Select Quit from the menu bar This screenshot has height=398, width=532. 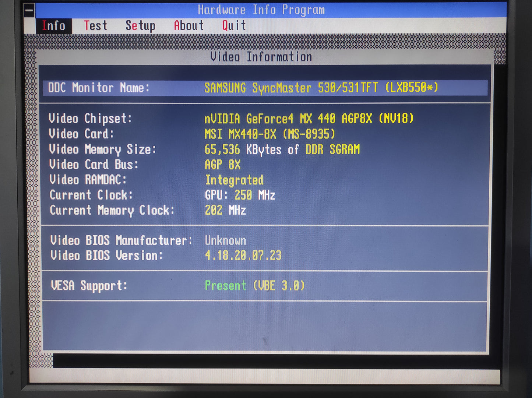point(234,26)
